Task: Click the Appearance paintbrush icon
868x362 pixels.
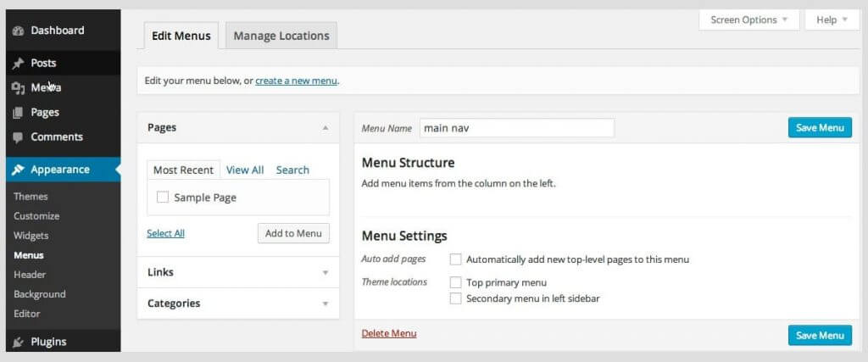Action: (x=19, y=170)
